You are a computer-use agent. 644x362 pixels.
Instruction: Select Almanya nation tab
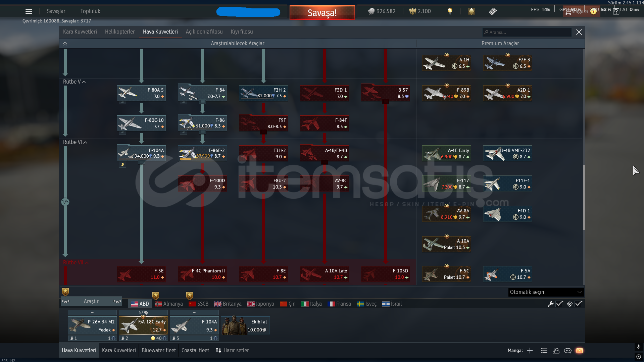tap(169, 304)
